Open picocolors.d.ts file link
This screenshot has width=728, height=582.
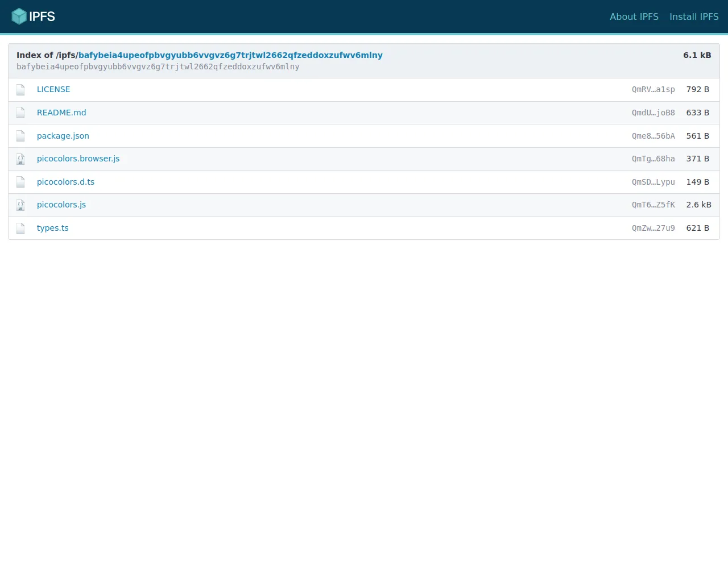65,182
